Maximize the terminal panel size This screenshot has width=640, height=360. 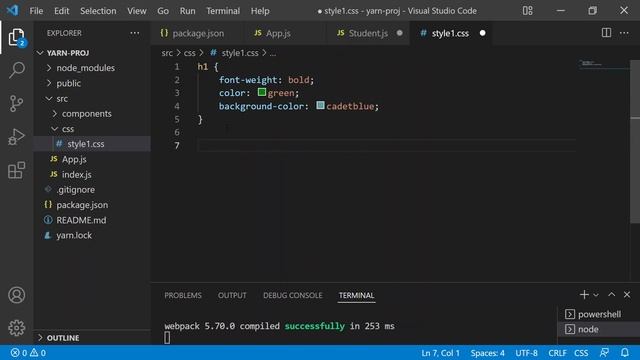tap(611, 294)
